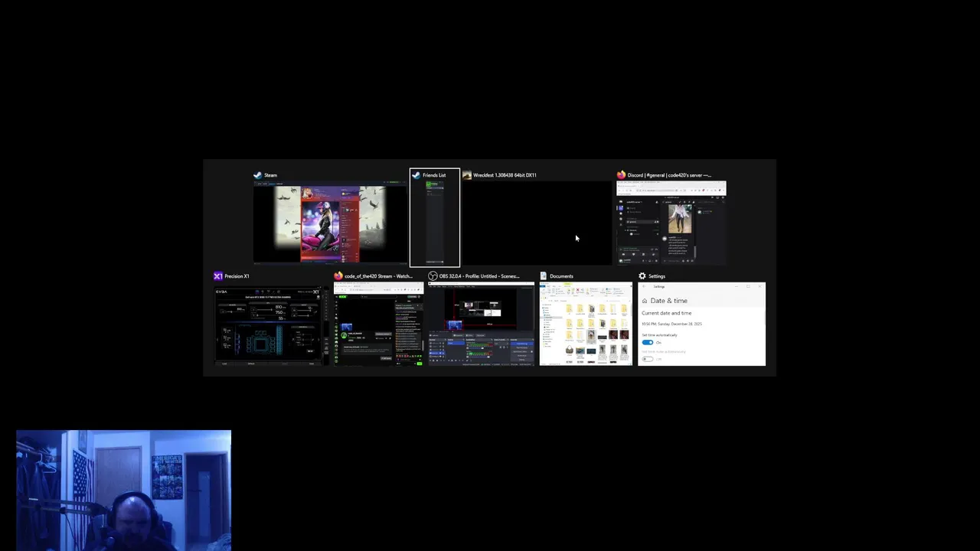Switch to the OBS 32.0.4 window thumbnail

[x=481, y=324]
